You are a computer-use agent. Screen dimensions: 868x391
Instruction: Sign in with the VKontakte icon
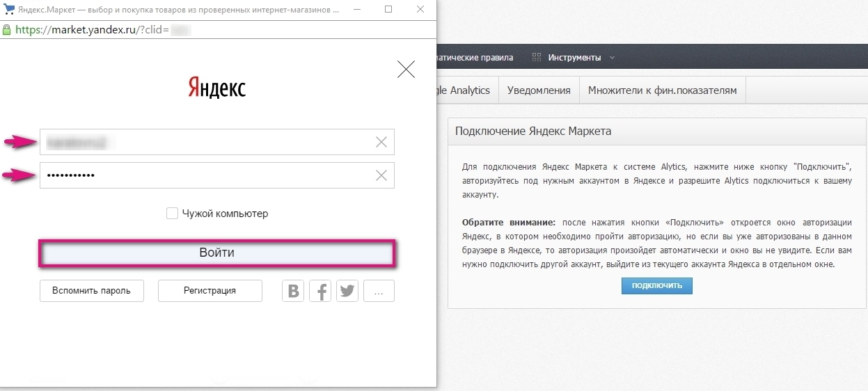(x=293, y=291)
